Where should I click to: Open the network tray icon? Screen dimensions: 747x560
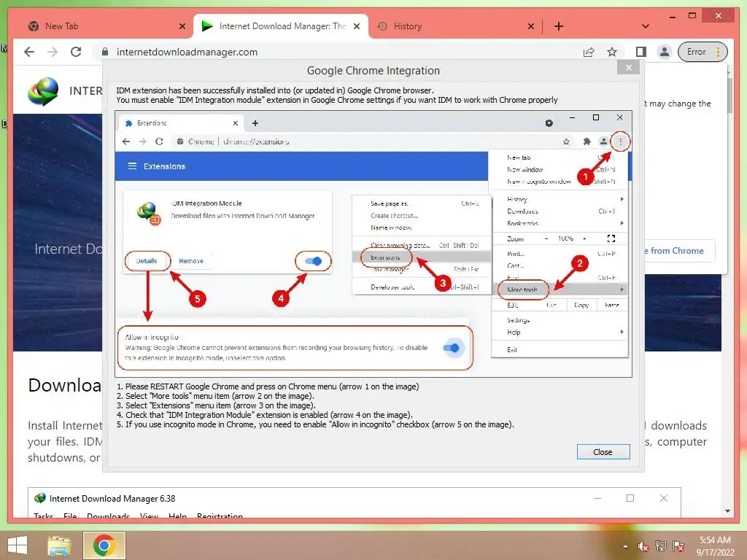pyautogui.click(x=661, y=546)
